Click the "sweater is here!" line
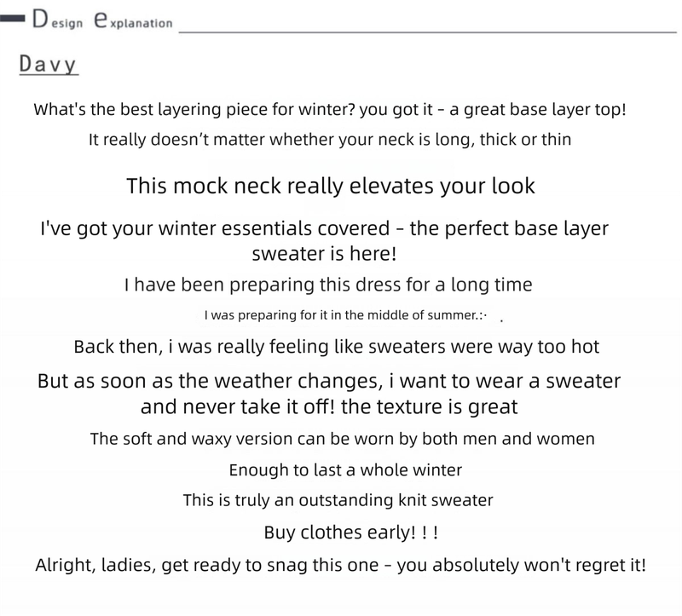The image size is (682, 616). 324,254
